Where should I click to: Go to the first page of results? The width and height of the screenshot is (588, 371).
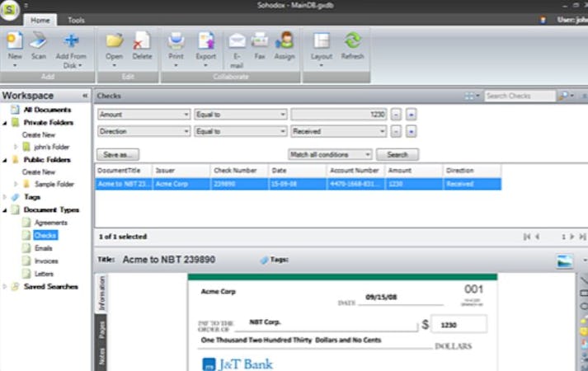[527, 237]
